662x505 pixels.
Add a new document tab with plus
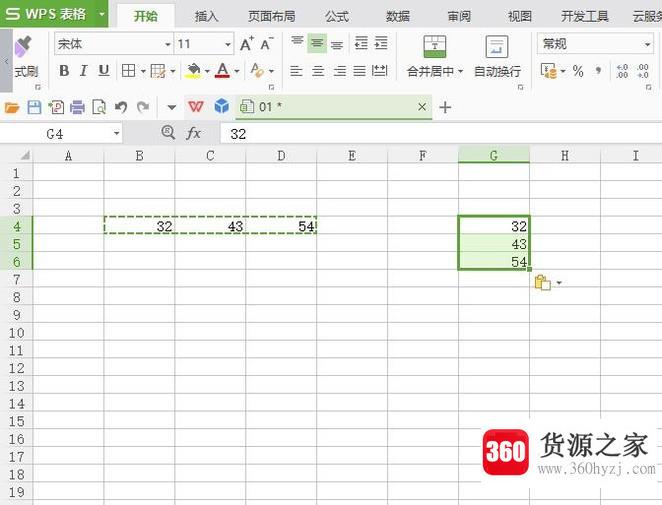(x=445, y=107)
